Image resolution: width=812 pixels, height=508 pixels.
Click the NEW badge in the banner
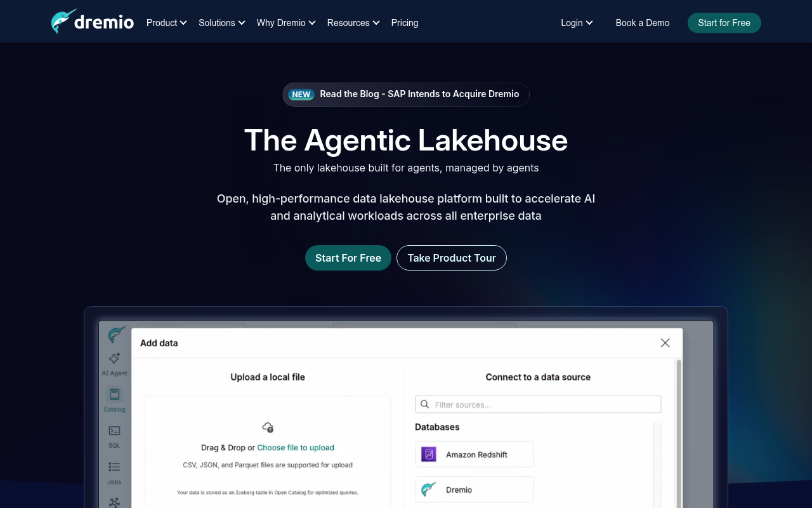click(x=301, y=95)
